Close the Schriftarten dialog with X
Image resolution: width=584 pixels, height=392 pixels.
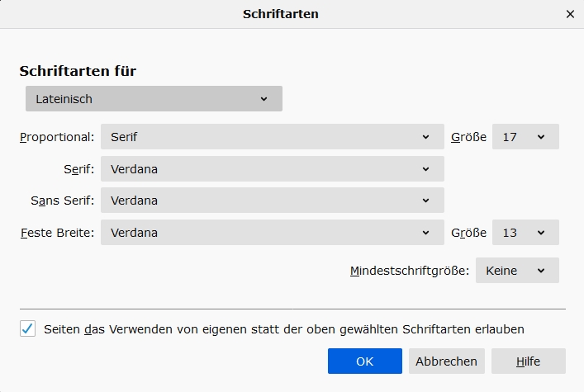(x=570, y=14)
